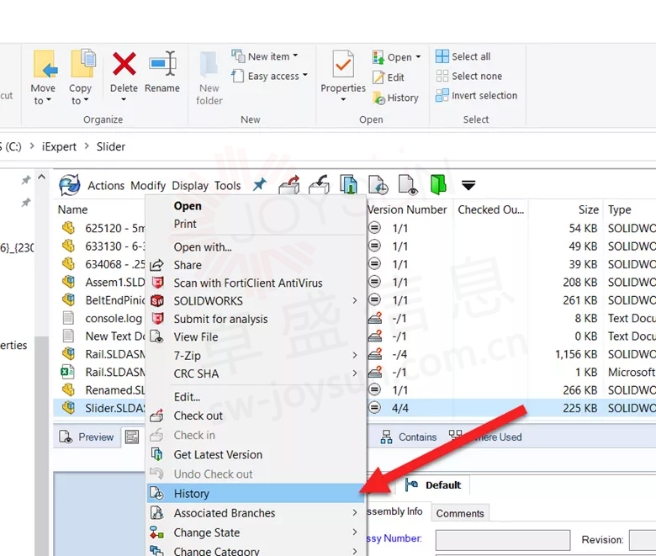Choose Check out from context menu
Screen dimensions: 656x556
(x=256, y=415)
